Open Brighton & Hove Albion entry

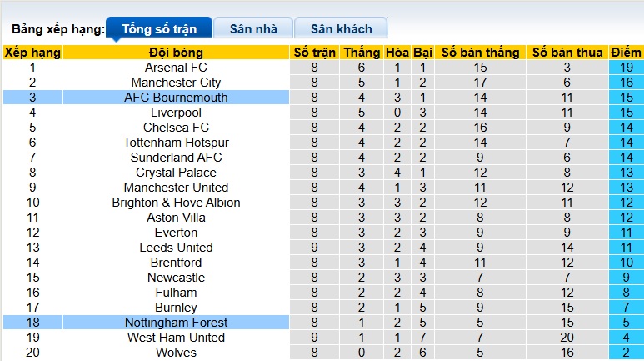(x=176, y=203)
